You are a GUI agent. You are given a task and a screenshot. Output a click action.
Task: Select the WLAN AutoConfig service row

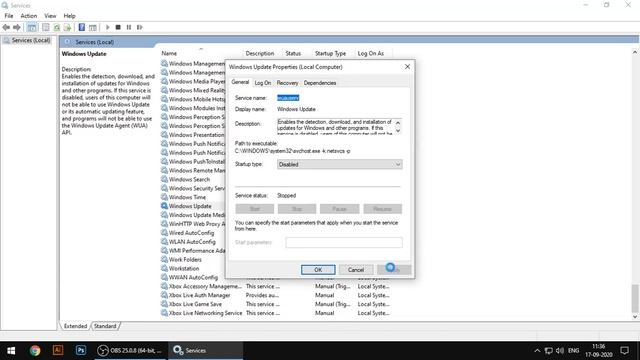[x=192, y=242]
